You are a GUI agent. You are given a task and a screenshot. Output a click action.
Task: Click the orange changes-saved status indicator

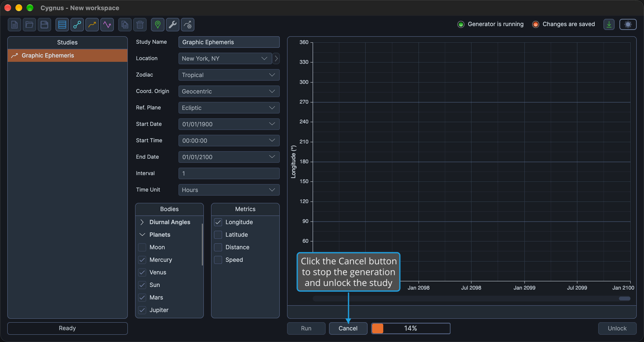click(535, 25)
